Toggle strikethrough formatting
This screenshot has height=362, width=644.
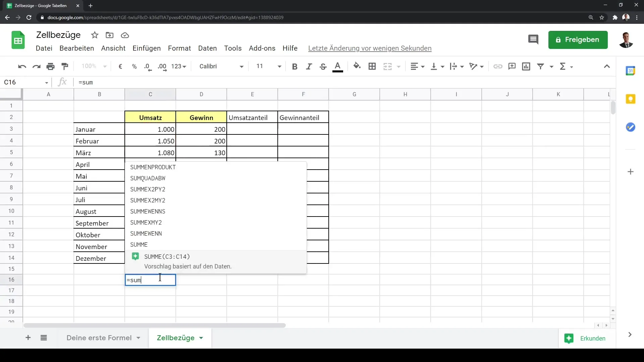[323, 66]
